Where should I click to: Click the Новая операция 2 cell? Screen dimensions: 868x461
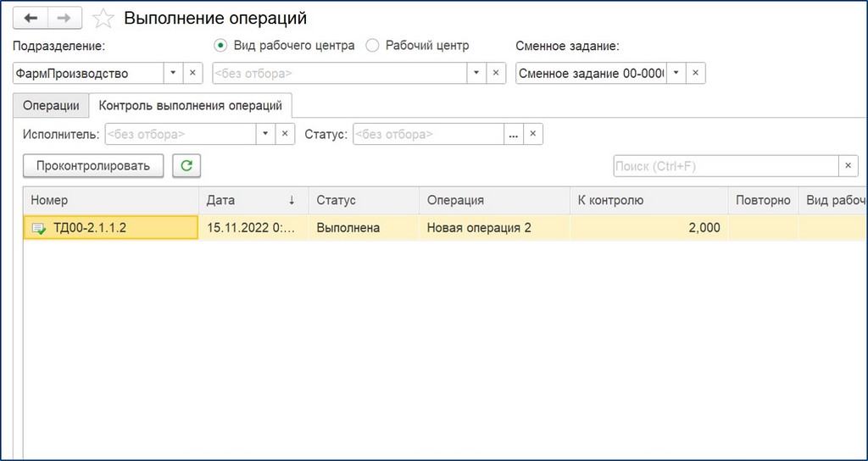494,227
